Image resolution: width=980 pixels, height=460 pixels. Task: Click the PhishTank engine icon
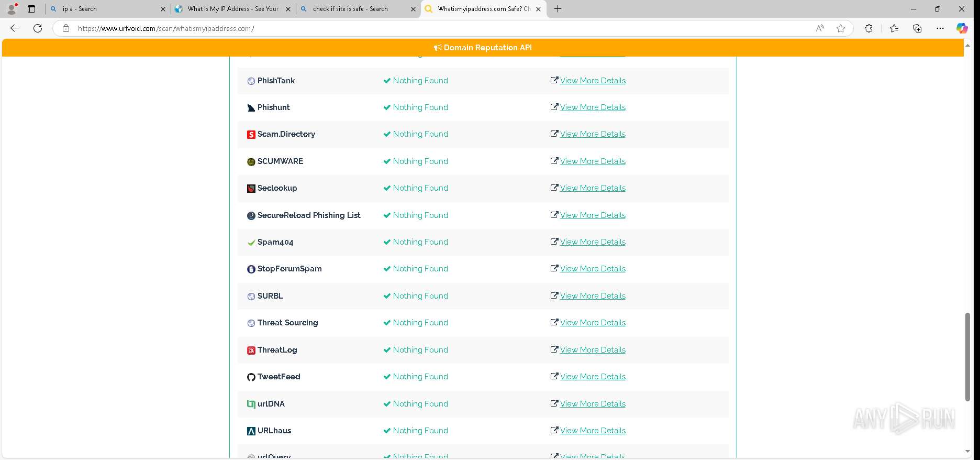(x=251, y=81)
